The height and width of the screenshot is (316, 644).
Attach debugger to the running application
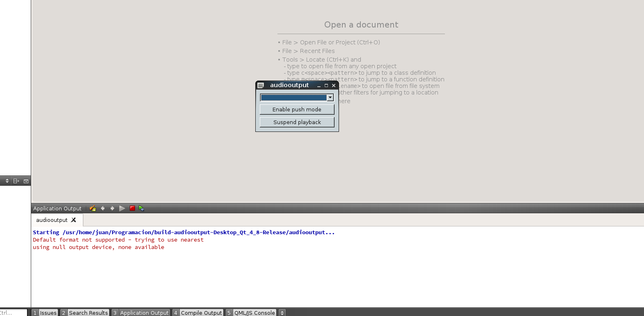[142, 208]
